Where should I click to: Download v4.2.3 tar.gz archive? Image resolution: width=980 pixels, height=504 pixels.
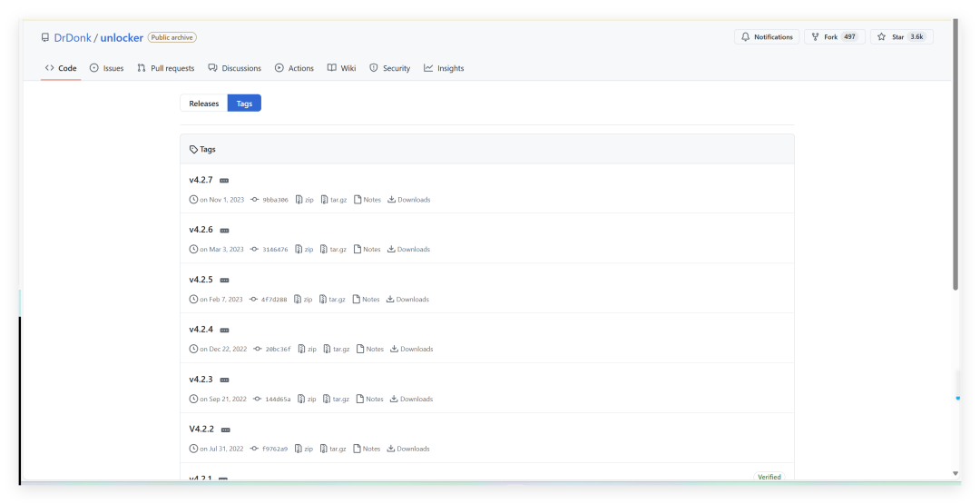point(336,399)
